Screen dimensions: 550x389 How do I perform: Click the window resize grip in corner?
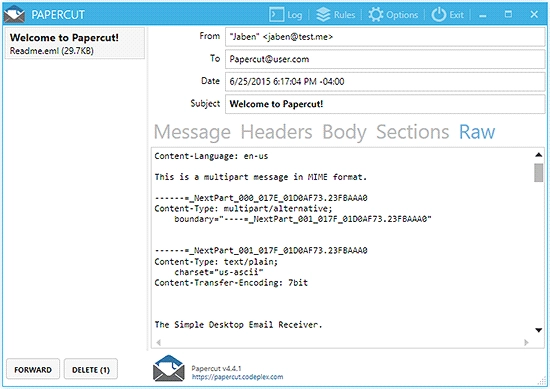click(543, 381)
